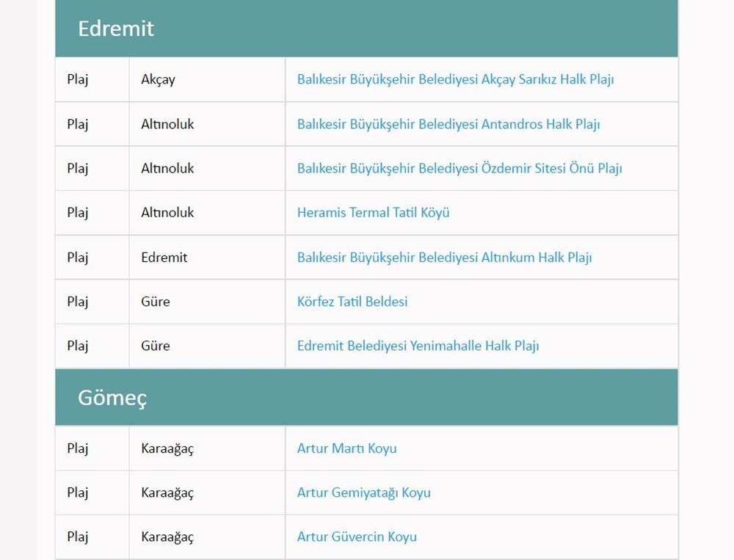The image size is (734, 560).
Task: Click the Akçay location cell
Action: (158, 79)
